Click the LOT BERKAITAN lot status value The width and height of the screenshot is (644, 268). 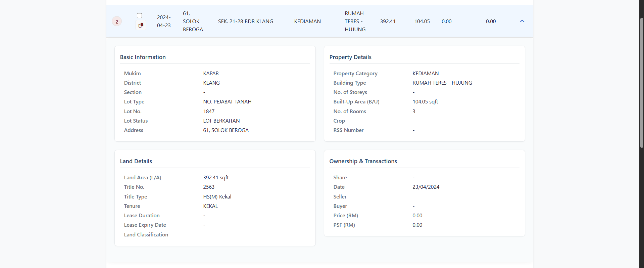(x=221, y=121)
